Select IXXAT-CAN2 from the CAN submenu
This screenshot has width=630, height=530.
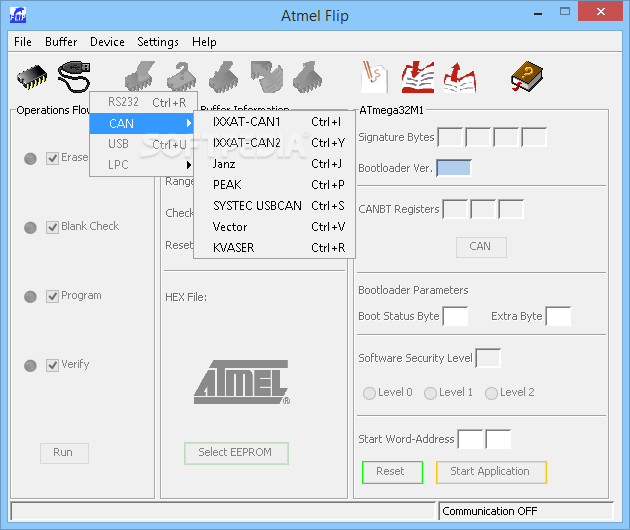point(274,143)
